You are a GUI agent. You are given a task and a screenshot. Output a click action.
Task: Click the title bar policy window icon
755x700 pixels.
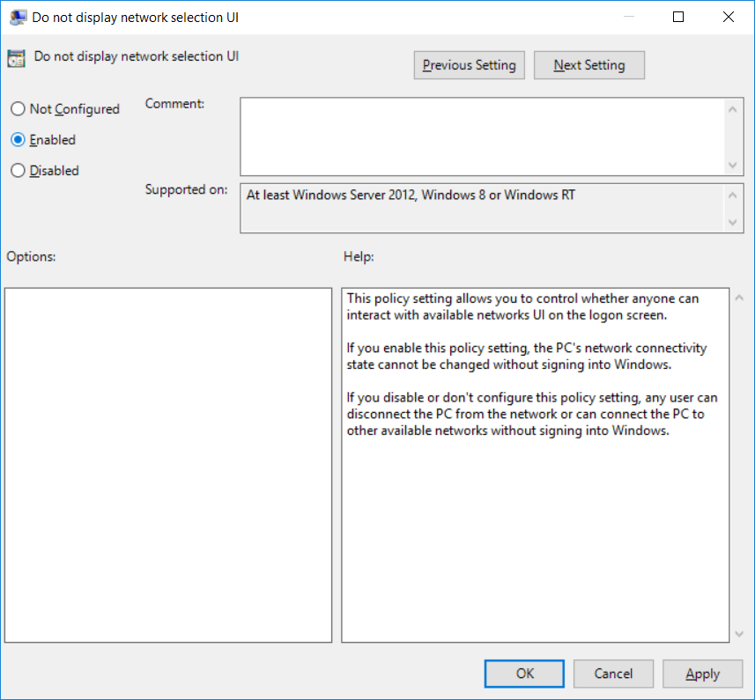(17, 17)
